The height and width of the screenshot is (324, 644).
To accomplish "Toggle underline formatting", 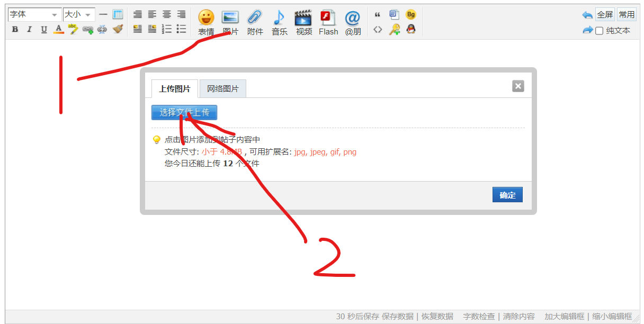I will 44,30.
